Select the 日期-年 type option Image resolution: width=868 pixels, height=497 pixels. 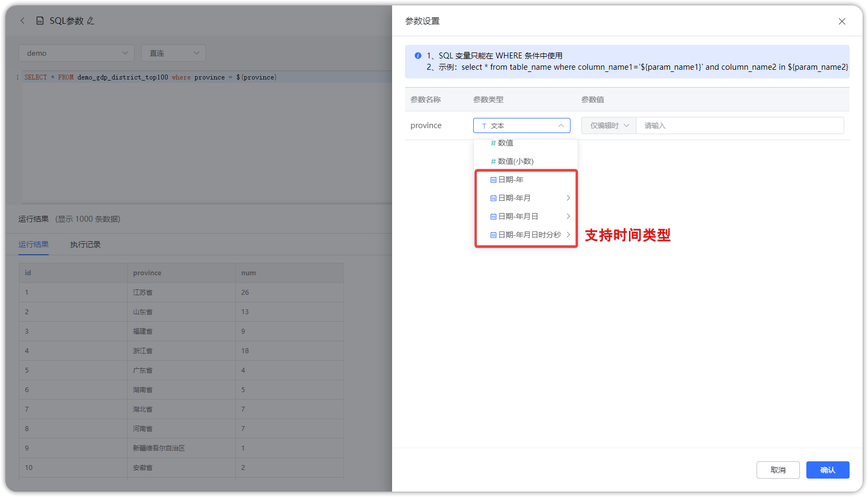(526, 180)
